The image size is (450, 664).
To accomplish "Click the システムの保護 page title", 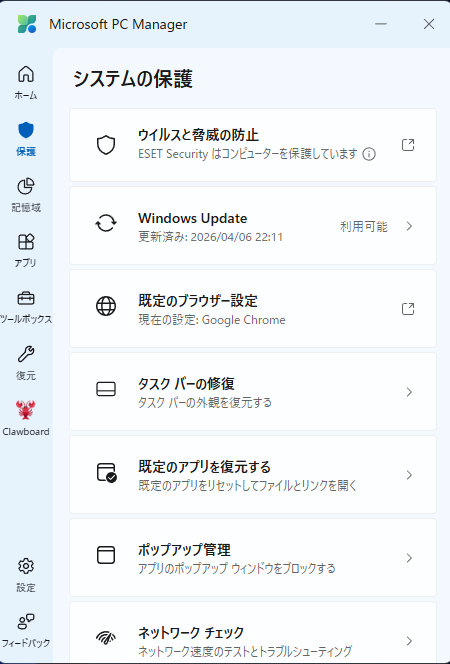I will point(133,79).
